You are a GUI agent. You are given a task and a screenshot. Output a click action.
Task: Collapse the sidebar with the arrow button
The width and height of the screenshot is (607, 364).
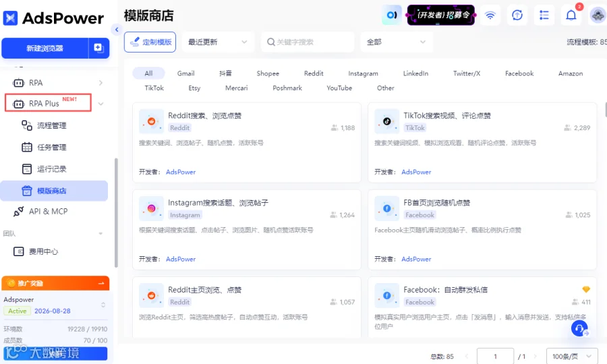(x=117, y=30)
